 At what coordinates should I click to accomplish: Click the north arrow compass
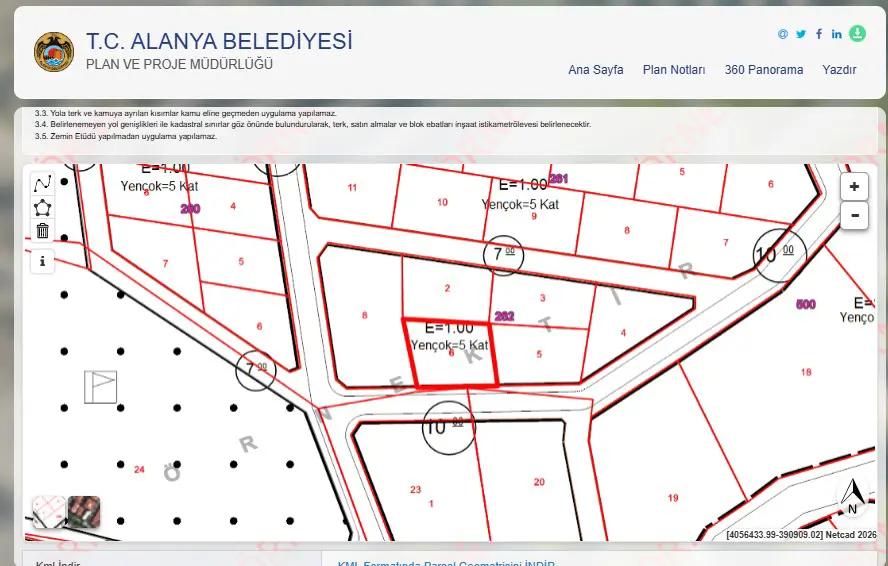[x=852, y=496]
